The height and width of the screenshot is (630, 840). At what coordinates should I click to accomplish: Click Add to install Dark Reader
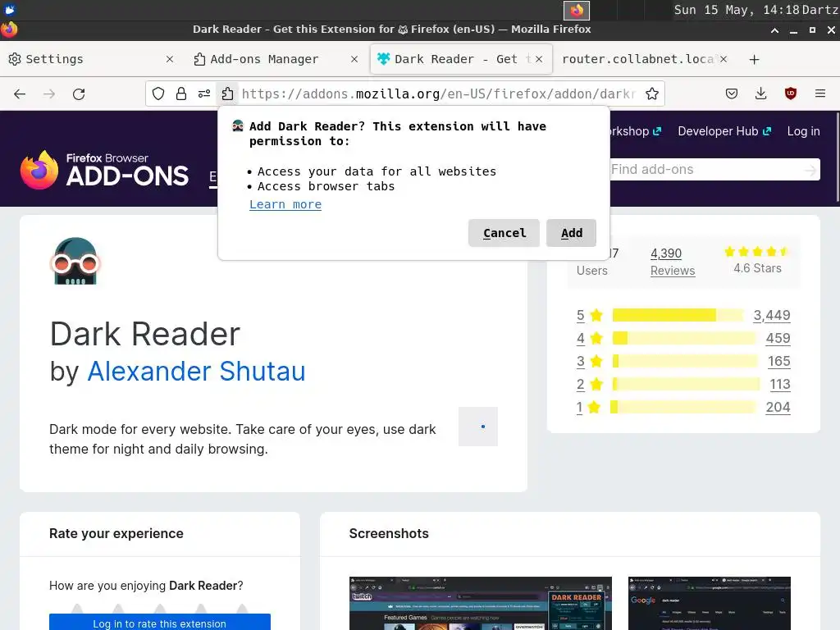click(571, 233)
